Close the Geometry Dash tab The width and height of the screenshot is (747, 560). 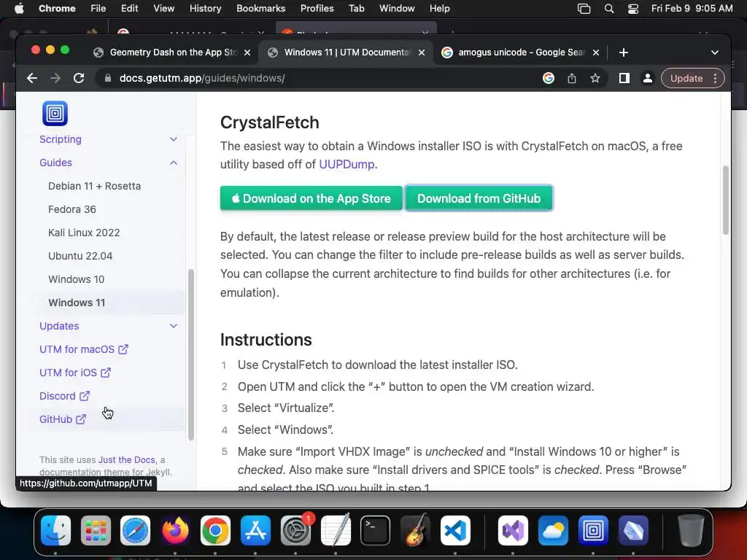click(247, 52)
